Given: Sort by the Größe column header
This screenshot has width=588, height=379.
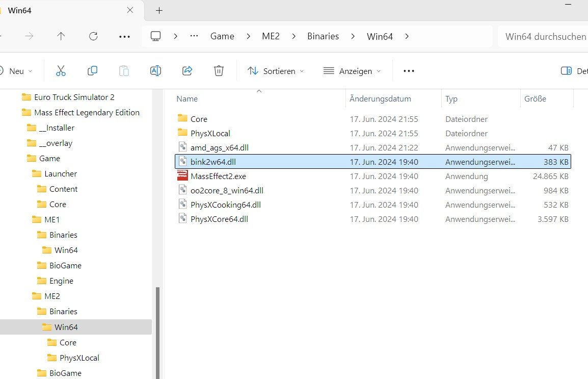Looking at the screenshot, I should tap(547, 98).
